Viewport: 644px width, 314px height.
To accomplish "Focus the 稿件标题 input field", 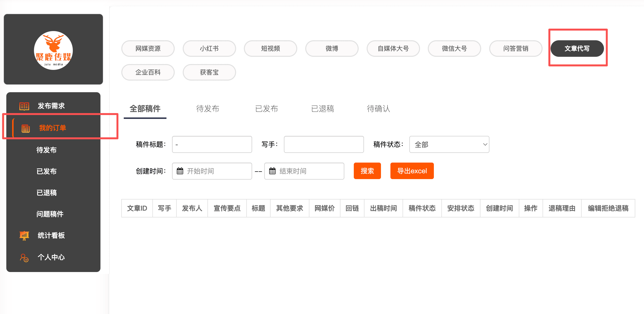I will [x=212, y=144].
